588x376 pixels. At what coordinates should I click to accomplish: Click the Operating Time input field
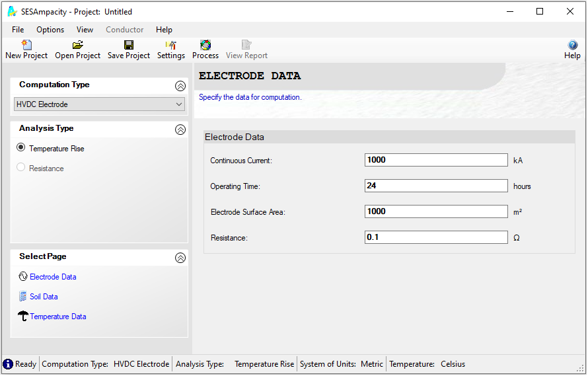pos(436,186)
